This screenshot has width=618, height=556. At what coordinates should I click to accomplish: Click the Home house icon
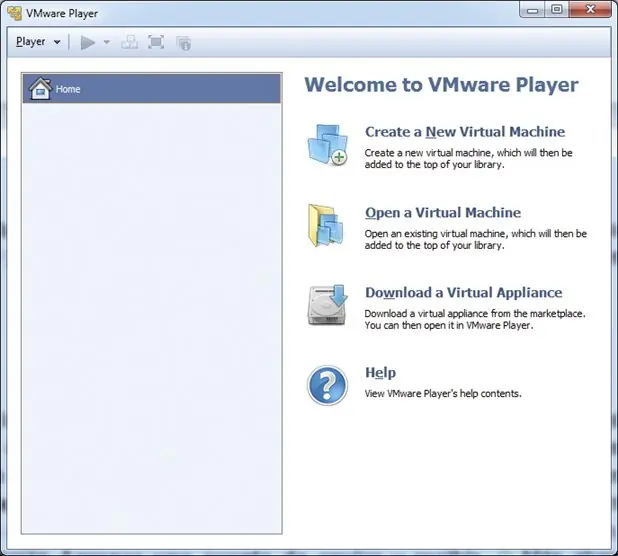[40, 88]
